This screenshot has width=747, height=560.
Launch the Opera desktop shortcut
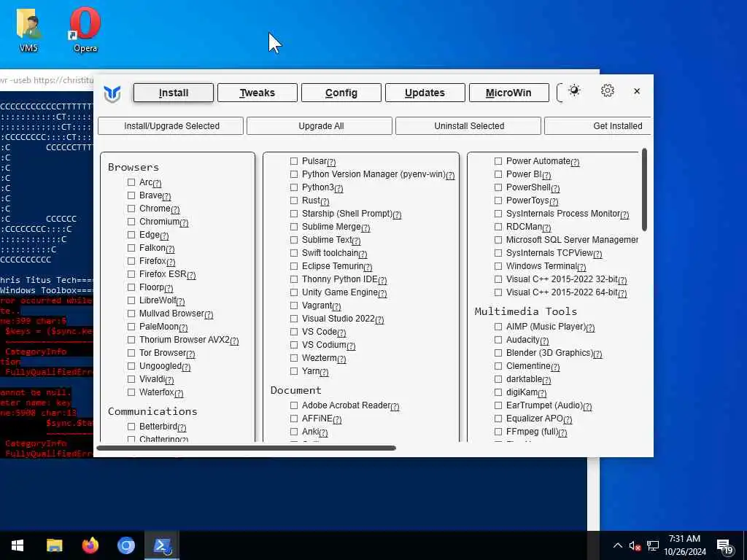85,30
